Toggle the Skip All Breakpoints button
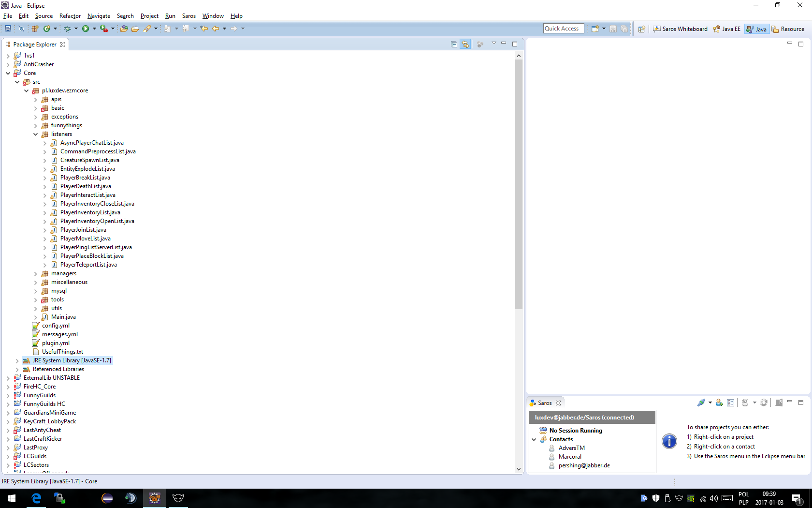This screenshot has width=812, height=508. point(21,29)
